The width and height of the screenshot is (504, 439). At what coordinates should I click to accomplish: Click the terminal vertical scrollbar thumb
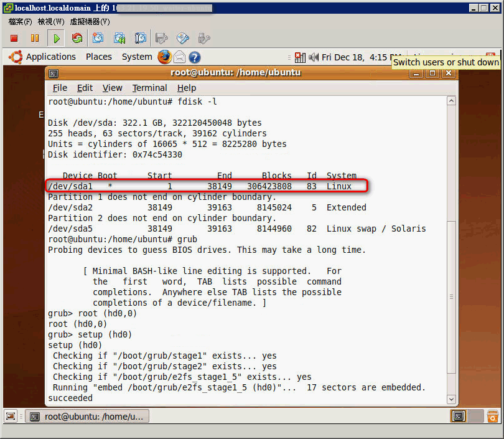(x=451, y=297)
